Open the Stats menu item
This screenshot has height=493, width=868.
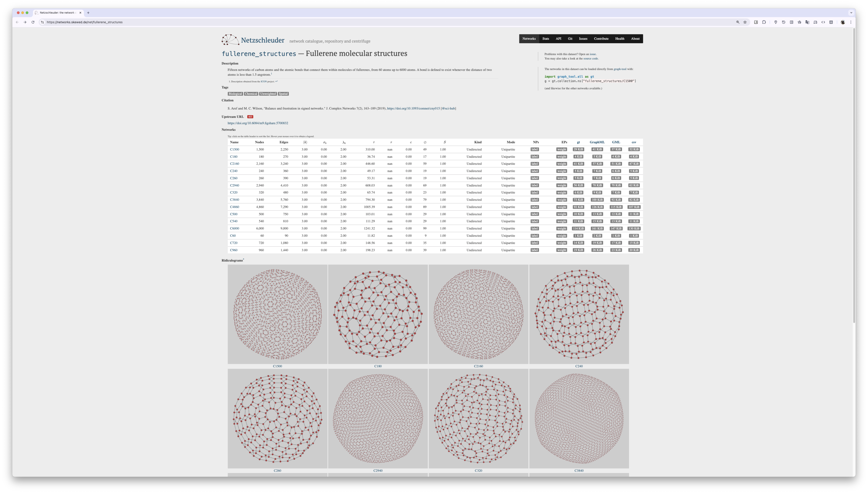click(546, 39)
